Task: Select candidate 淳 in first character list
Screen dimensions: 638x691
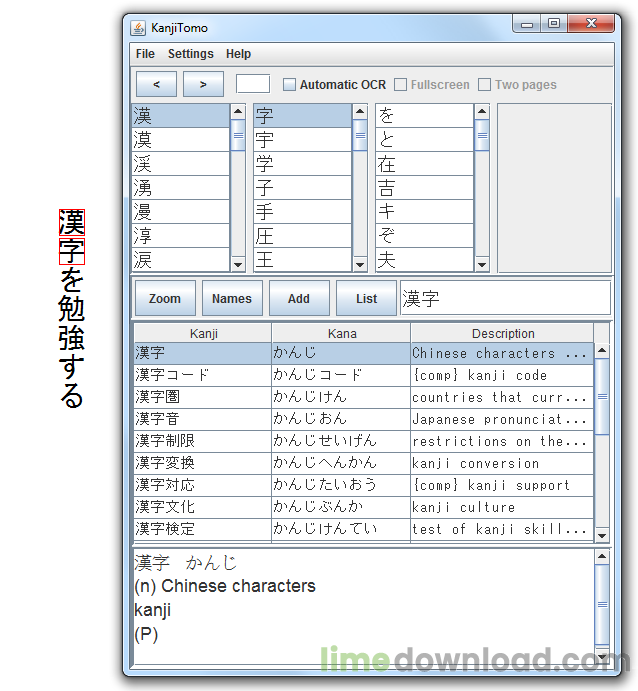Action: [x=181, y=236]
